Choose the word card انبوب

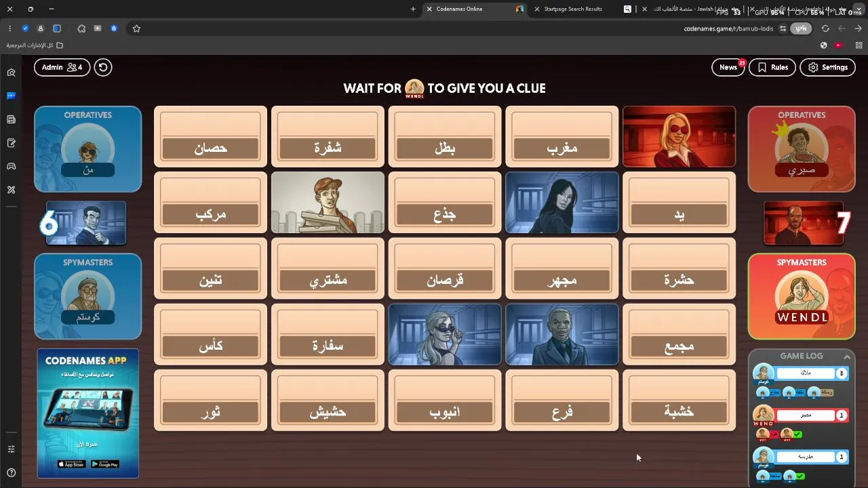tap(445, 400)
